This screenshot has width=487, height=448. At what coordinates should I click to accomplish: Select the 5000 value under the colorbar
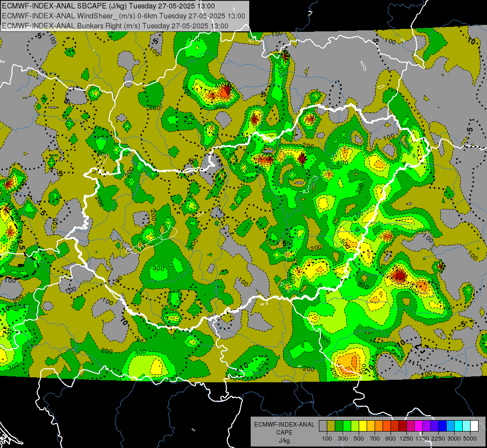click(x=470, y=439)
